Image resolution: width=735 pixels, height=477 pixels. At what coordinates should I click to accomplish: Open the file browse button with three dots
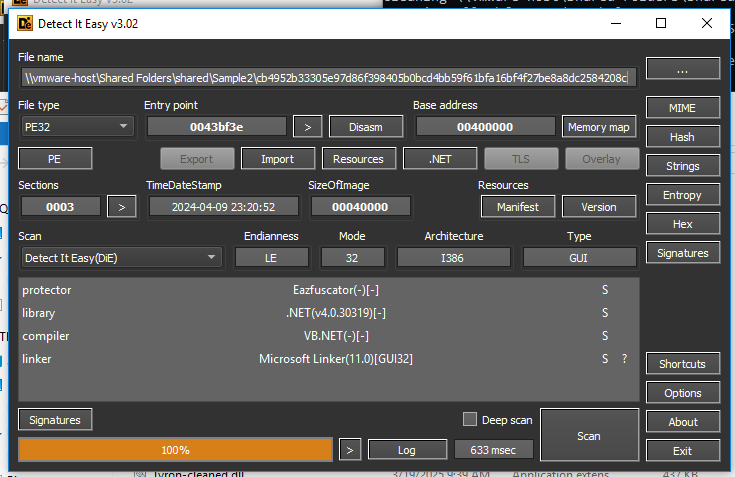(682, 69)
